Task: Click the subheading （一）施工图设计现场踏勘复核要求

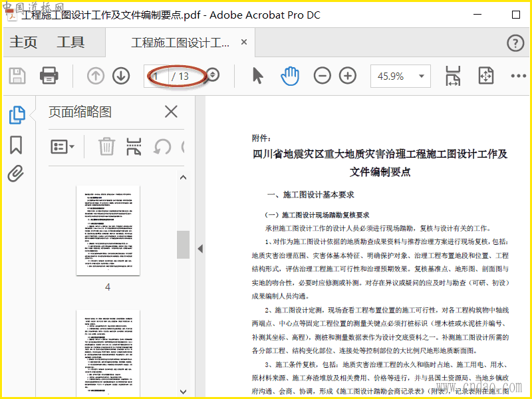Action: pyautogui.click(x=317, y=215)
